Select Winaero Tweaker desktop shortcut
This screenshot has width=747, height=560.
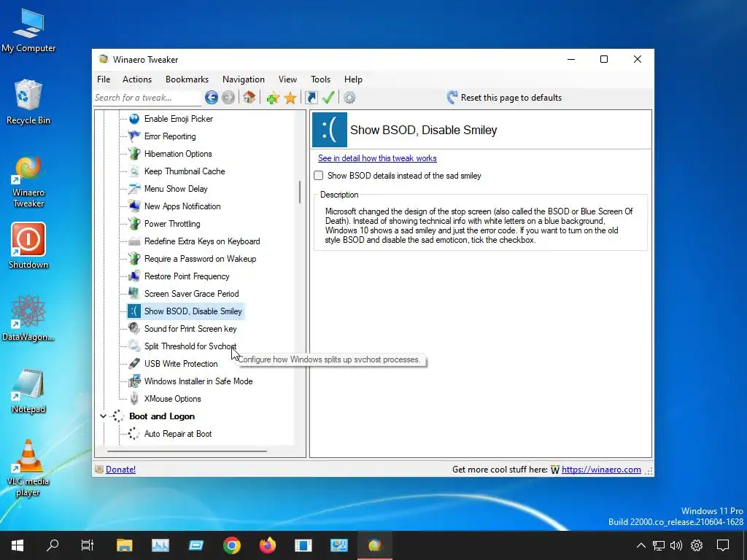pos(28,182)
